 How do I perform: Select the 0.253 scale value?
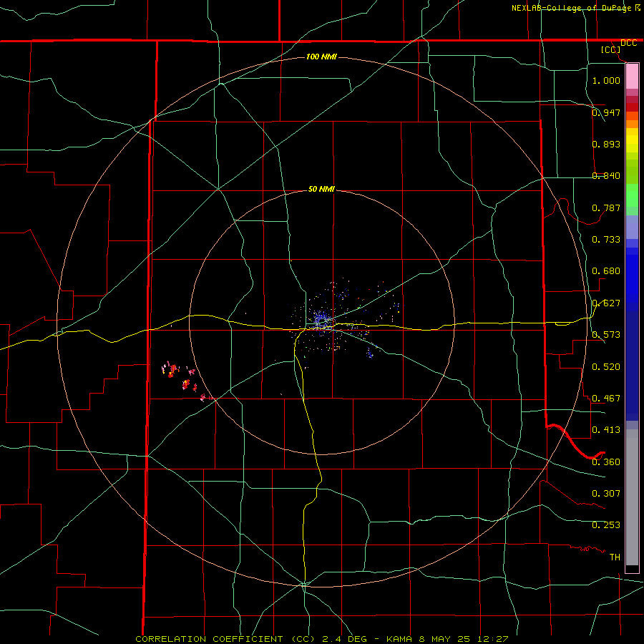606,525
